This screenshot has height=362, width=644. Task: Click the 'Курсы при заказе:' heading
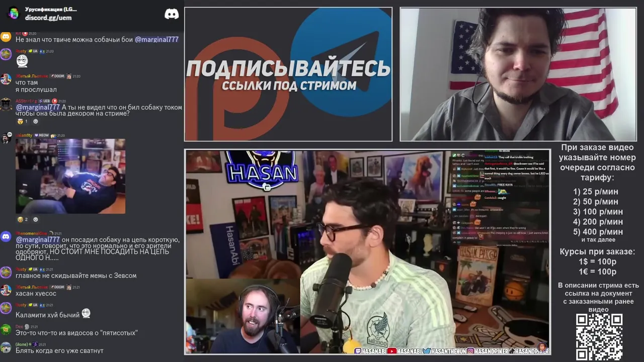597,252
